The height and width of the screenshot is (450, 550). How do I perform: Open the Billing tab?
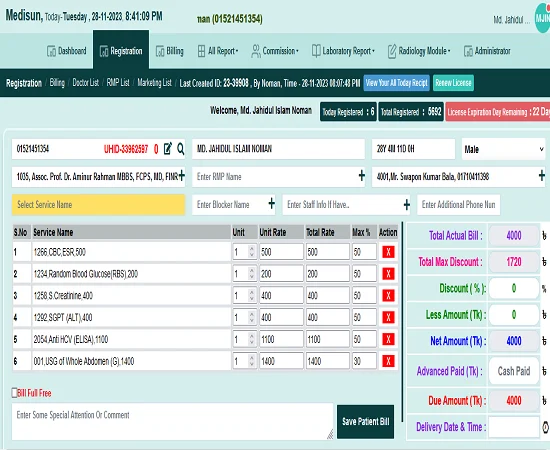(x=170, y=51)
